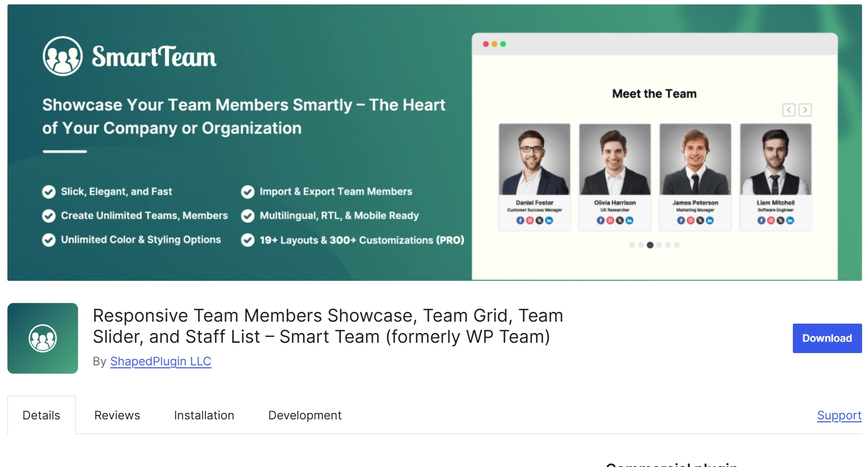The image size is (868, 467).
Task: Click Olivia Harrison's LinkedIn icon
Action: (629, 220)
